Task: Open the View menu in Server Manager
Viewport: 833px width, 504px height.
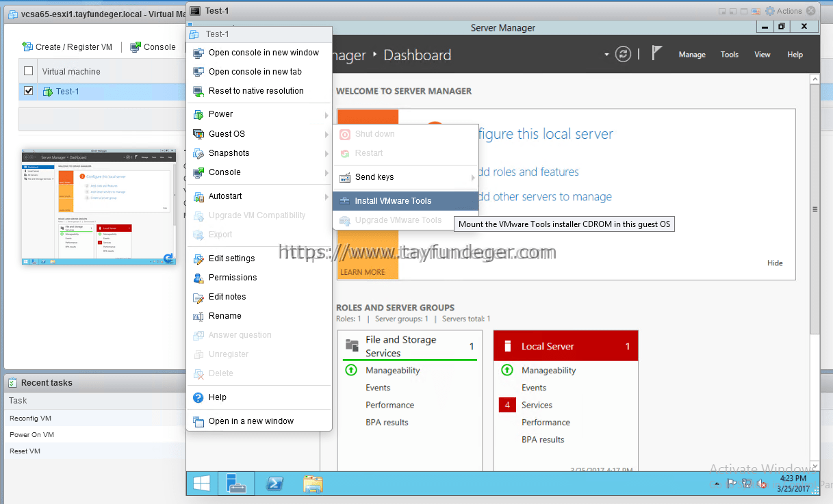Action: [762, 55]
